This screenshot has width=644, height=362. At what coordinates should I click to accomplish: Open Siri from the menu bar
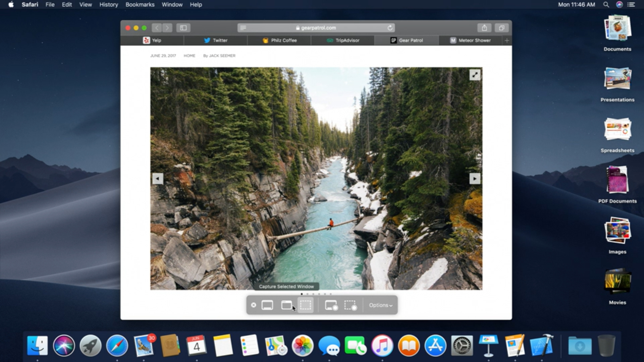pos(619,4)
